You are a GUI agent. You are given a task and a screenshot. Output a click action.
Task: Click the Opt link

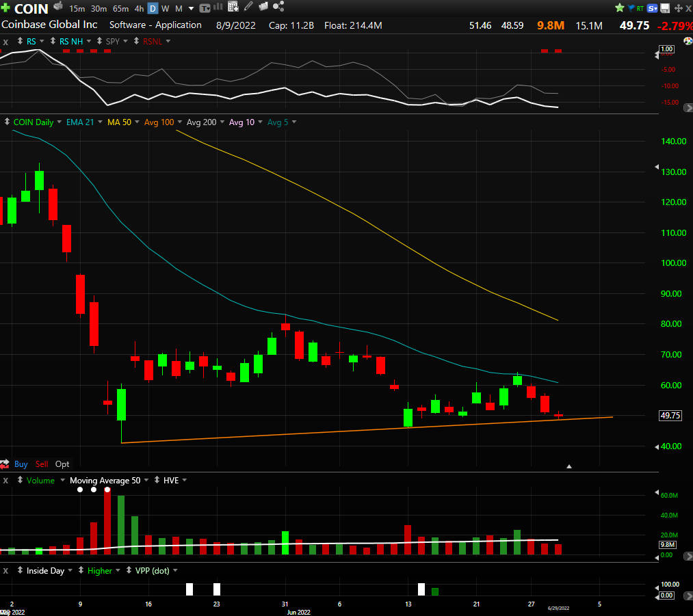pos(62,464)
